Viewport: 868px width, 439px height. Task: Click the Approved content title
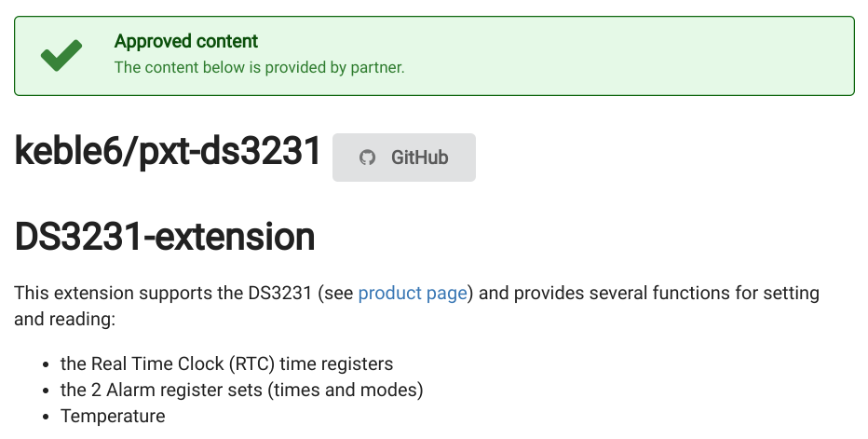186,41
